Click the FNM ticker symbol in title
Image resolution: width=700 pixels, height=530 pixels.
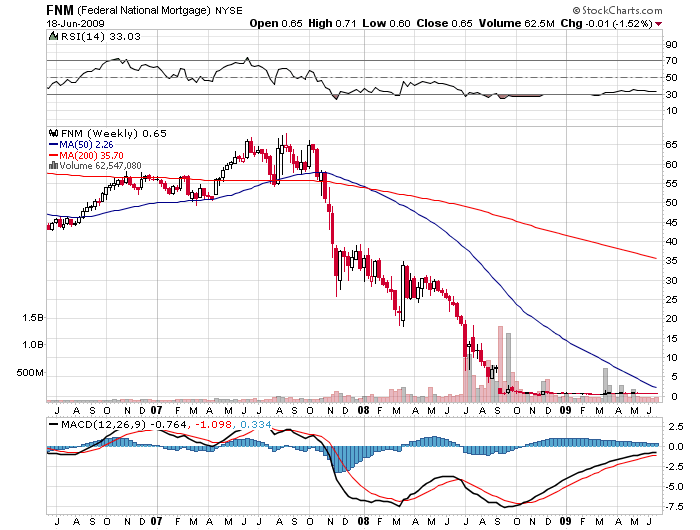tap(60, 10)
